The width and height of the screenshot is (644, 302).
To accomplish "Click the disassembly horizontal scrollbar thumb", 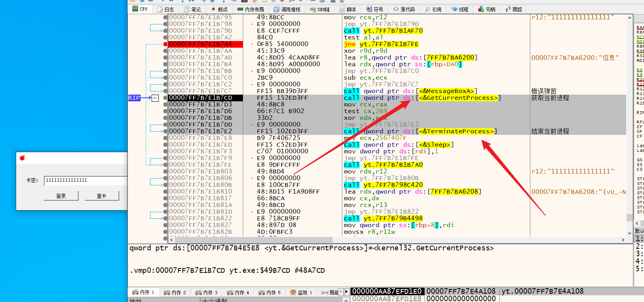I will click(x=253, y=240).
